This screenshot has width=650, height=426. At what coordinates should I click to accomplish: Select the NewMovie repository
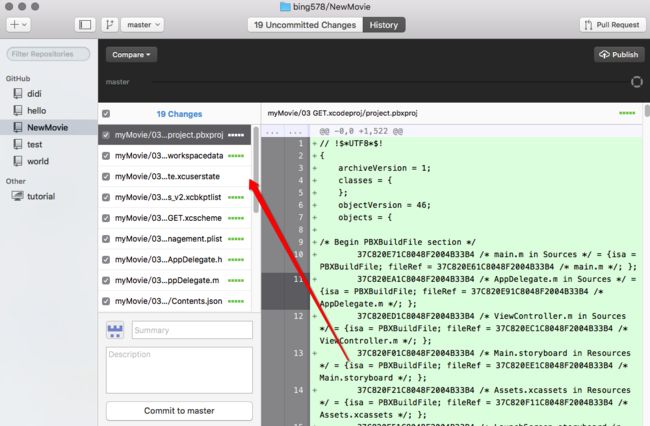(49, 128)
